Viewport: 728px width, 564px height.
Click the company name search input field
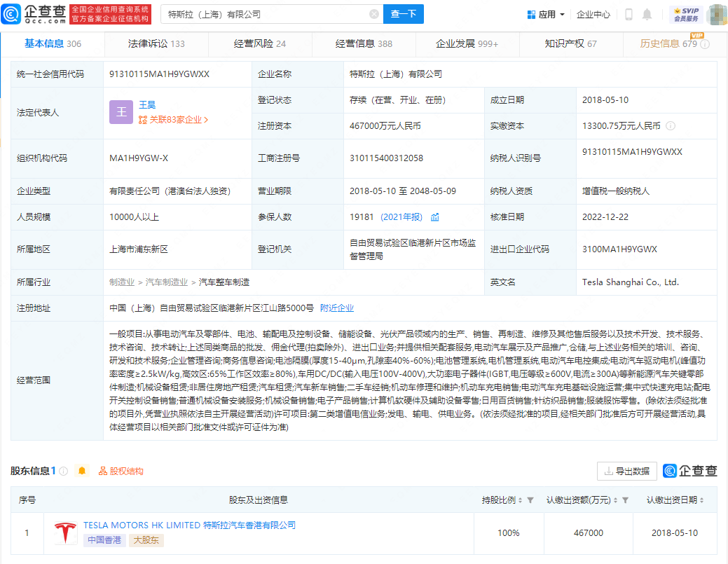pos(266,14)
